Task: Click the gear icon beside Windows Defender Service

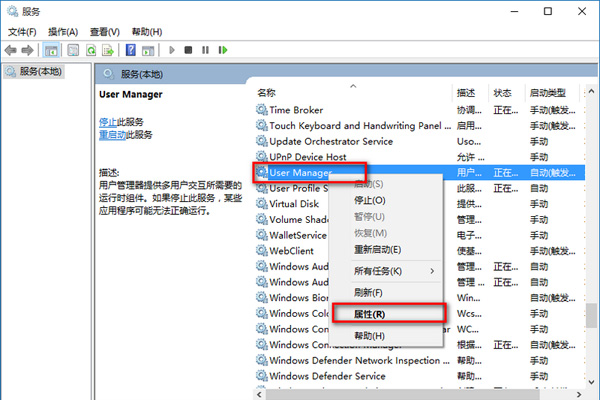Action: [262, 376]
